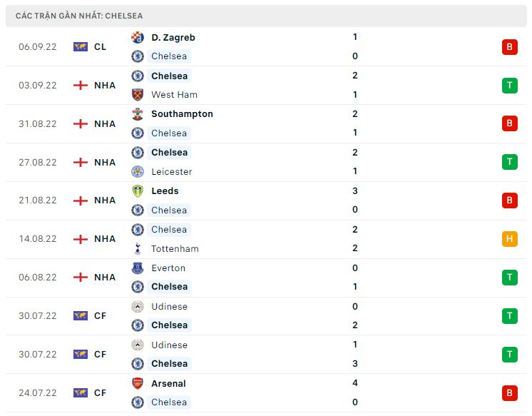The image size is (532, 416).
Task: Open the Leeds team link
Action: 165,191
